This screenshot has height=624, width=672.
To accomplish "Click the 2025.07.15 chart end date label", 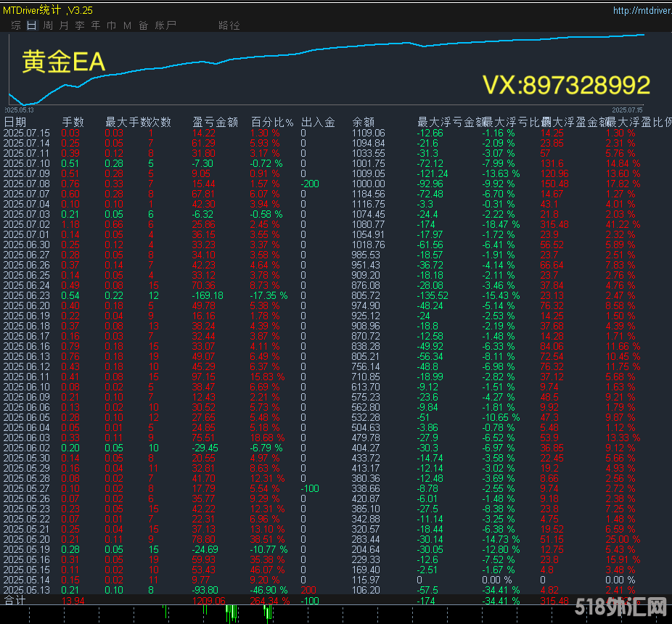I will tap(628, 110).
